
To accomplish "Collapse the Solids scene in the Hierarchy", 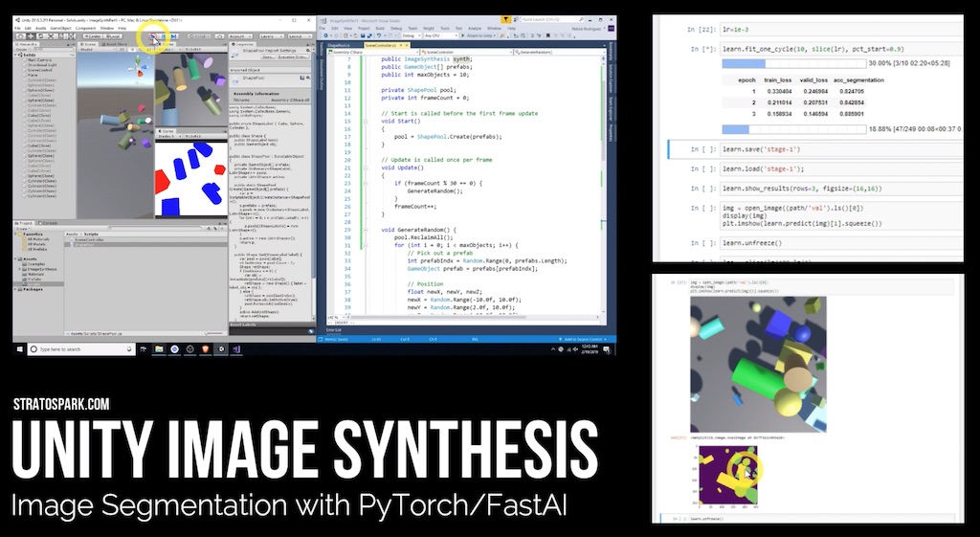I will pyautogui.click(x=15, y=55).
